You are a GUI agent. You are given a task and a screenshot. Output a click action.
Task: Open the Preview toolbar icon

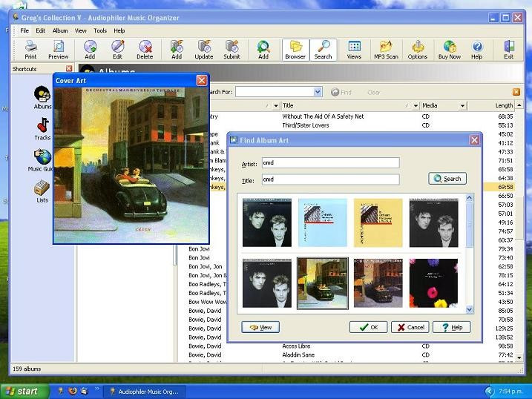(59, 50)
